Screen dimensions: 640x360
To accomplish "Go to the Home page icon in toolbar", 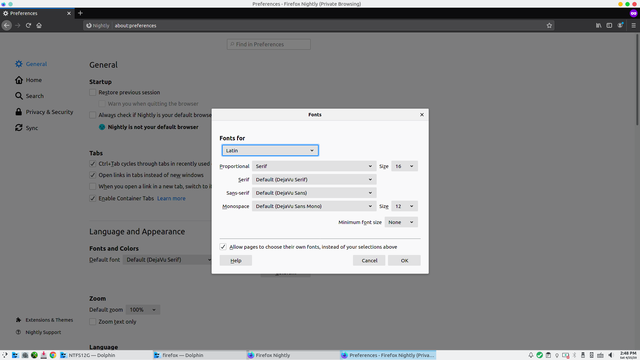I will (39, 25).
